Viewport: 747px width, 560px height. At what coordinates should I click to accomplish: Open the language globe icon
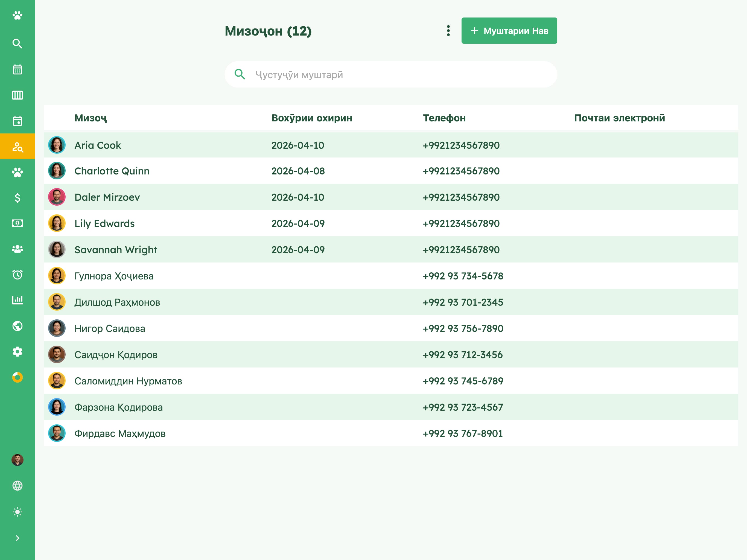[17, 486]
